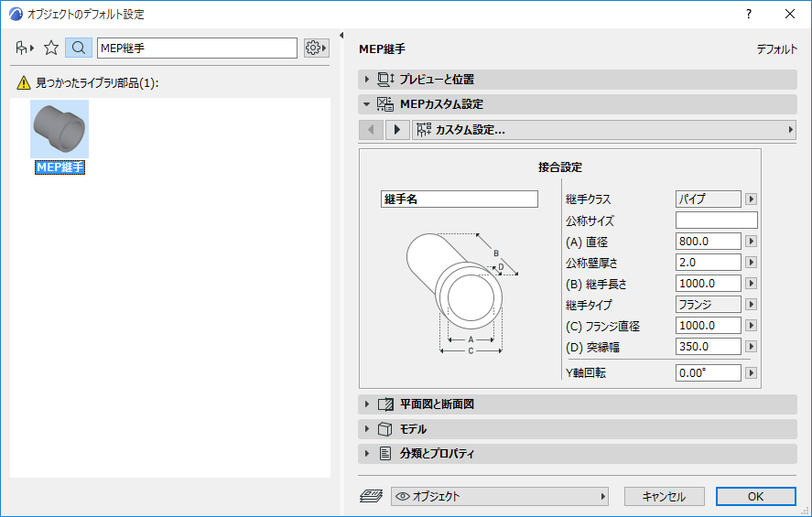
Task: Click the Archicad logo in title bar
Action: (16, 14)
